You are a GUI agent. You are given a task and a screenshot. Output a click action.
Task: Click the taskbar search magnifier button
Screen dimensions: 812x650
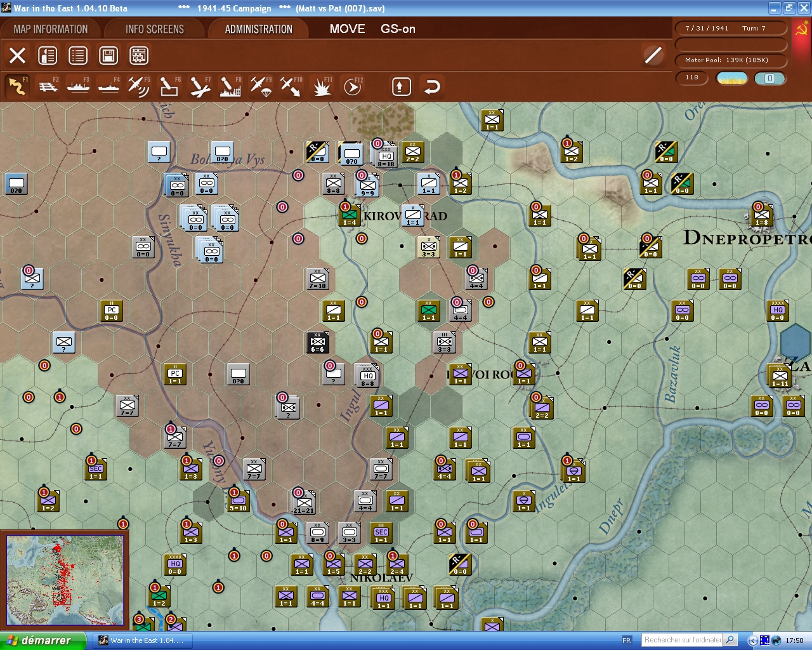(730, 640)
